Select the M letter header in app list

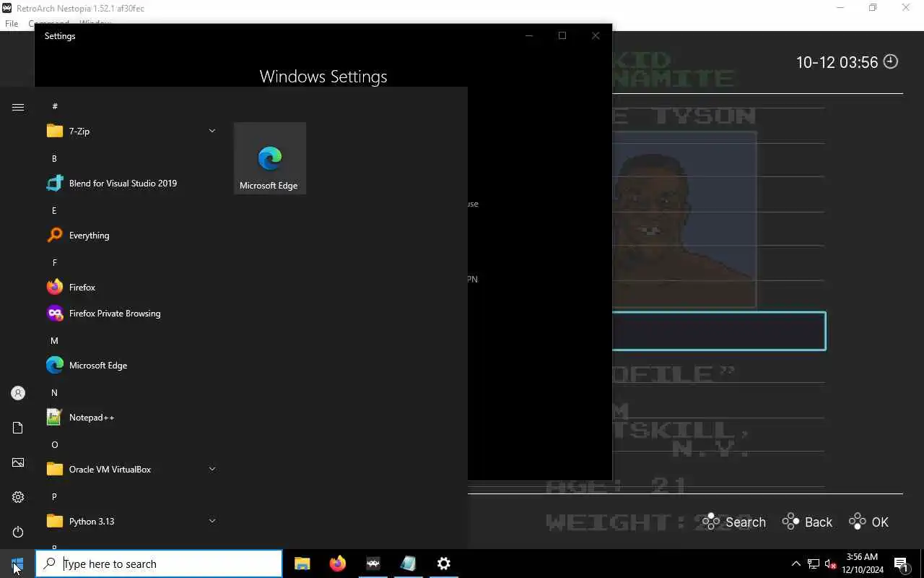click(54, 340)
